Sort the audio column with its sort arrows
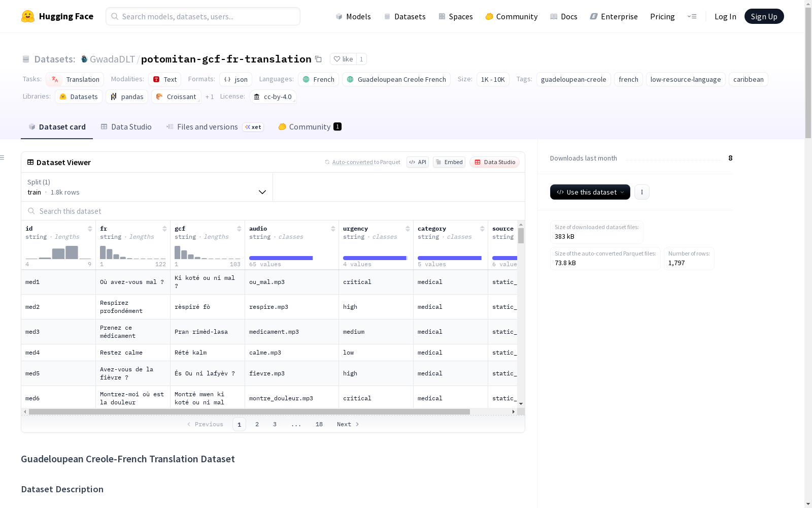The width and height of the screenshot is (812, 508). (x=333, y=229)
